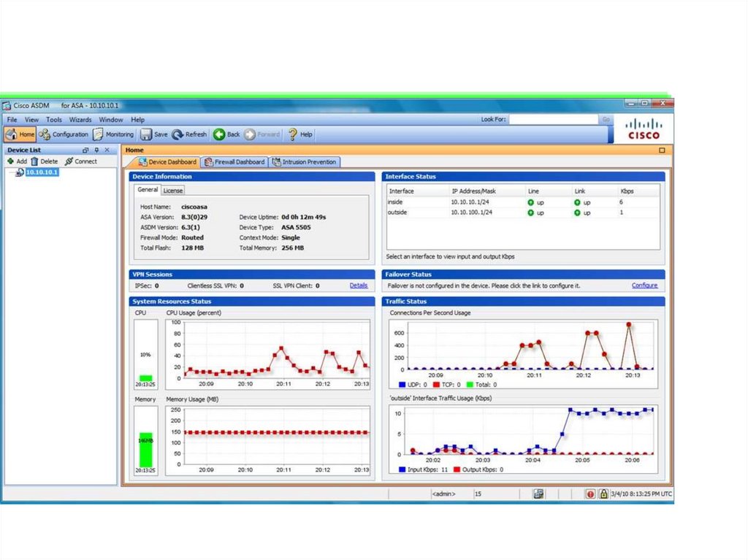Open the Configuration view
Screen dimensions: 748x560
coord(64,134)
